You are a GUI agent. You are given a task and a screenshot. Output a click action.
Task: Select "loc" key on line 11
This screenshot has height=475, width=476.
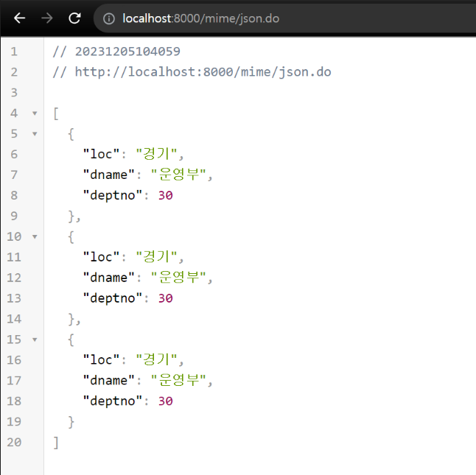click(101, 257)
